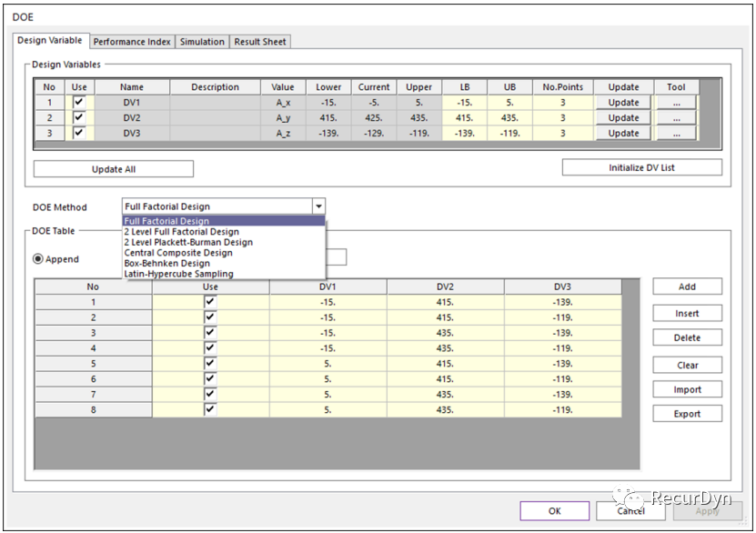Viewport: 756px width, 533px height.
Task: Click the LB cell for DV1
Action: 465,103
